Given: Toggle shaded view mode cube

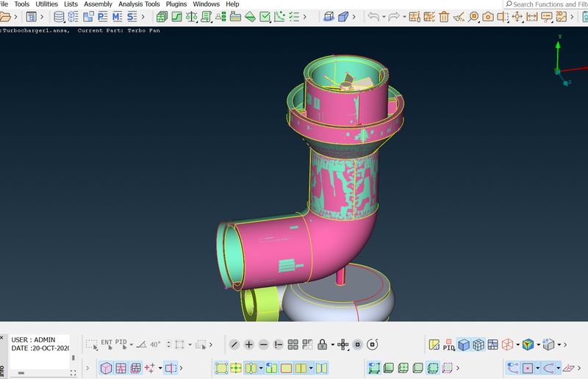Looking at the screenshot, I should [464, 344].
